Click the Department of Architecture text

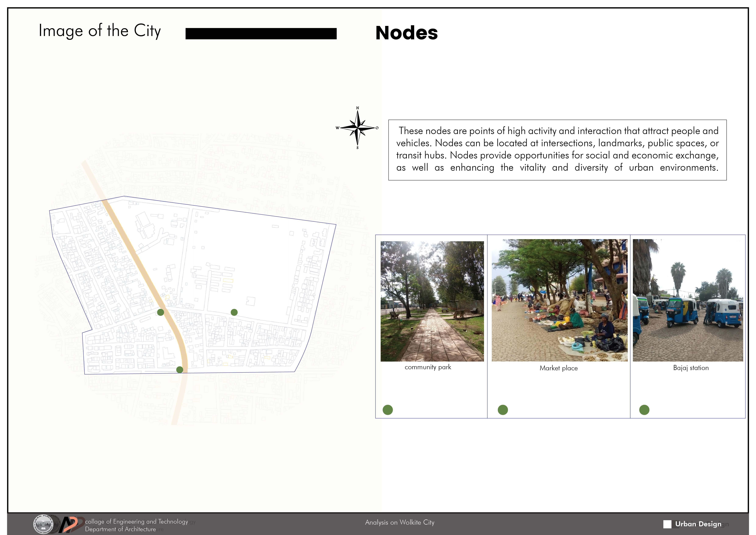[120, 529]
